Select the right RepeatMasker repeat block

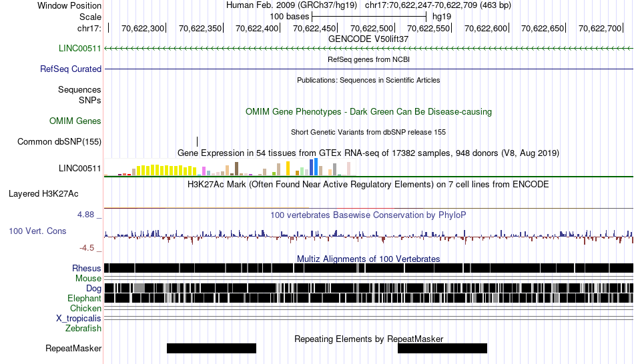click(x=442, y=348)
